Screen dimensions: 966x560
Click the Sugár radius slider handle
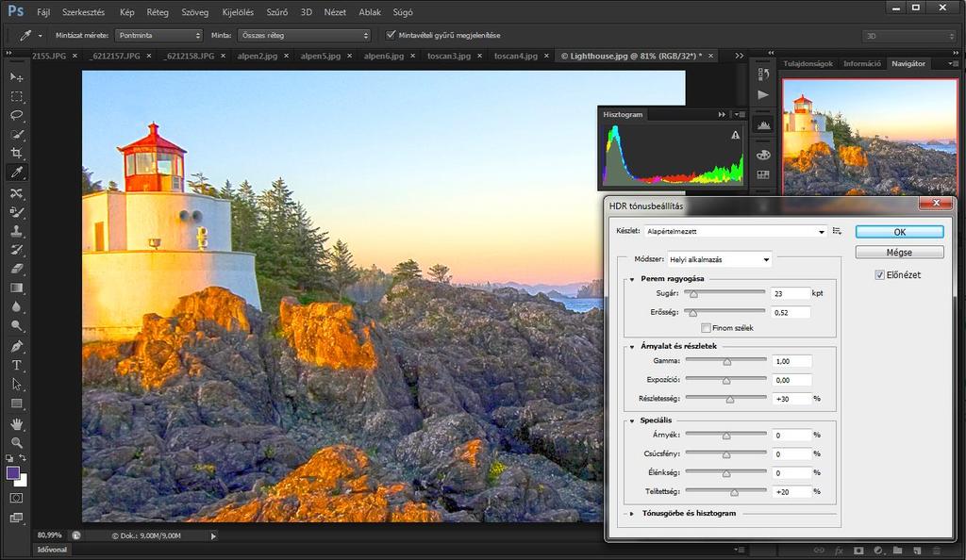tap(693, 294)
